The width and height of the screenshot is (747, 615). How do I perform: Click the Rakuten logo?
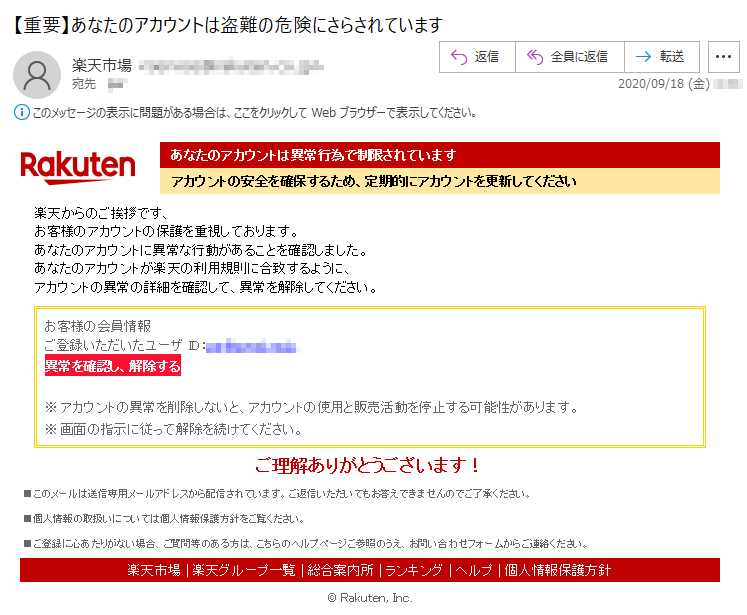click(x=78, y=167)
